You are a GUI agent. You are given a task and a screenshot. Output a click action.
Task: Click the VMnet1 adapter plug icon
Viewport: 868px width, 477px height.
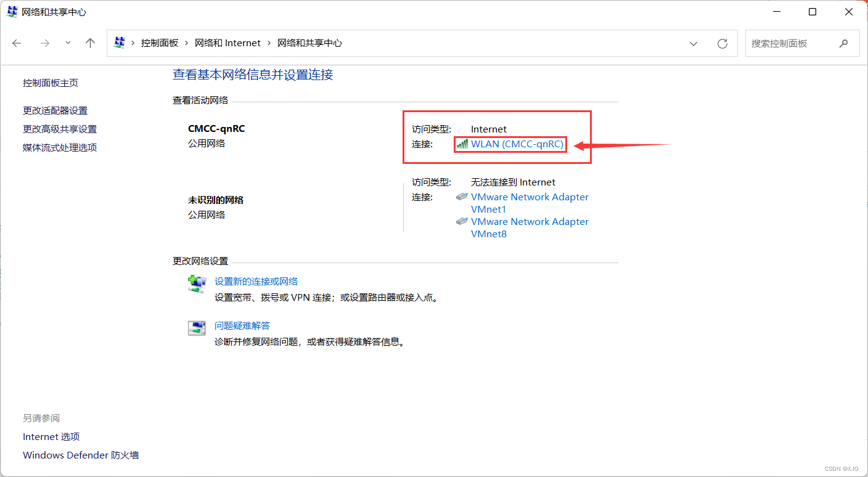point(462,197)
